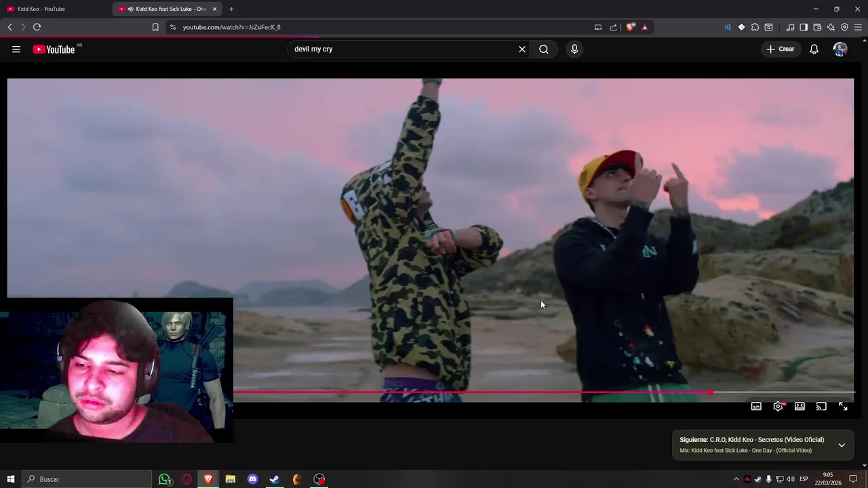
Task: Switch the ESP keyboard language
Action: pyautogui.click(x=804, y=479)
